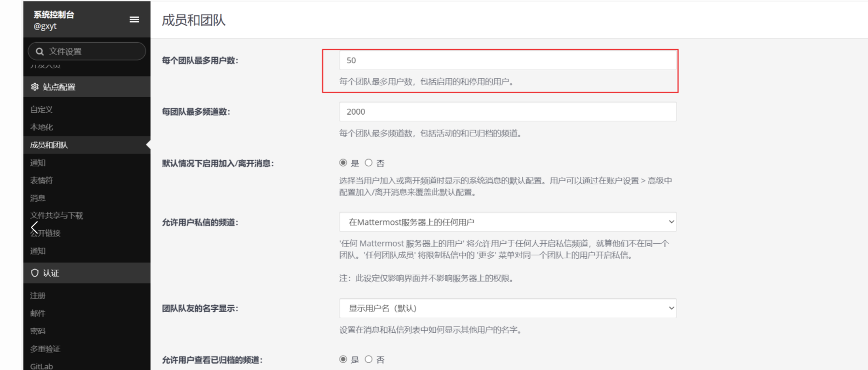Image resolution: width=868 pixels, height=370 pixels.
Task: Open the 本地化 settings page
Action: (42, 127)
